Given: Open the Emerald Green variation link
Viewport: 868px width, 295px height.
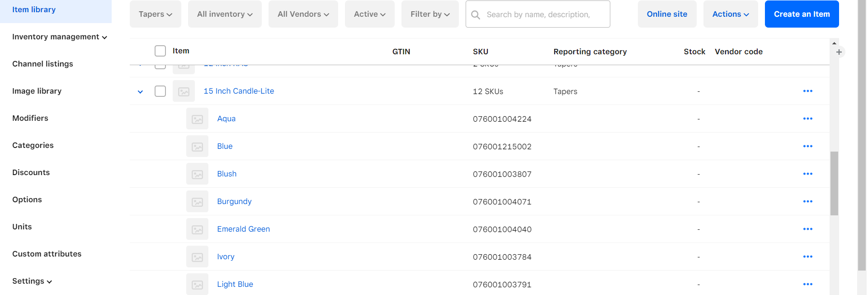Looking at the screenshot, I should click(x=244, y=229).
